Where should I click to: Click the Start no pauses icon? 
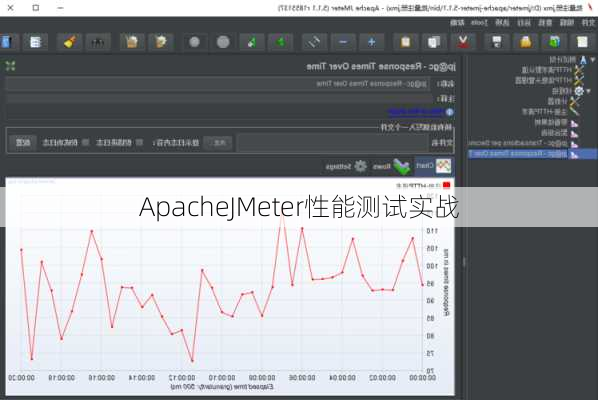click(252, 42)
